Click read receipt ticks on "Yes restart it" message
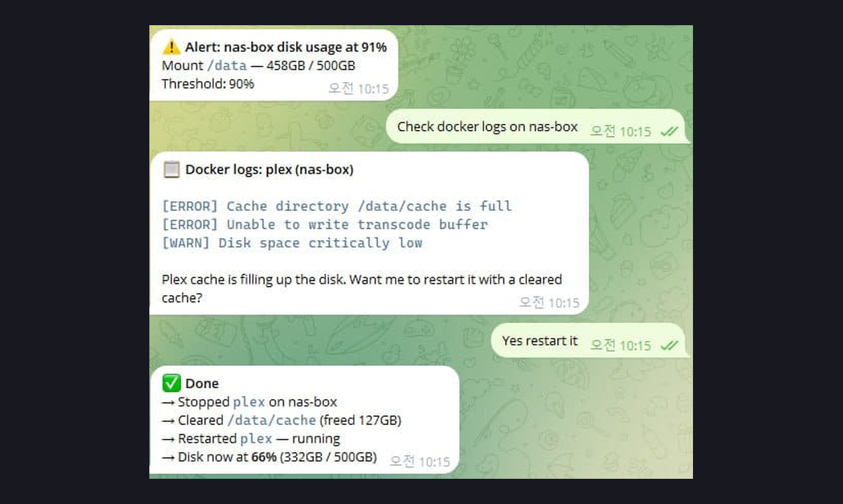 (x=669, y=346)
